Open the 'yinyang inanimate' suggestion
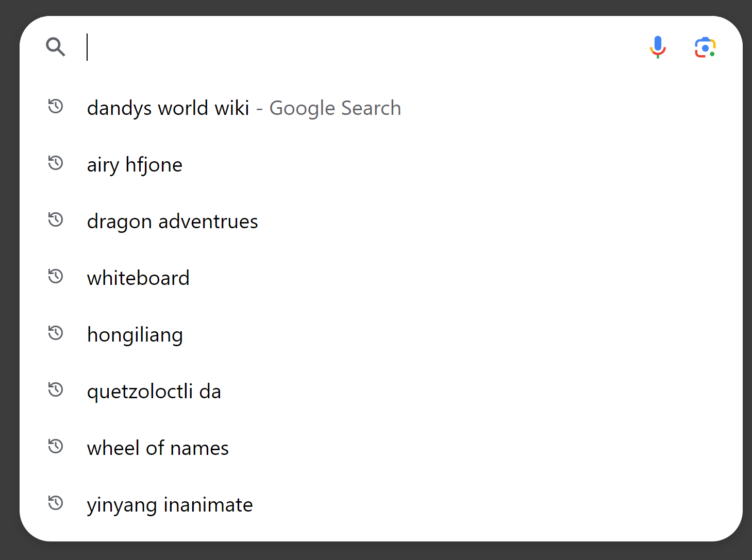 coord(170,504)
